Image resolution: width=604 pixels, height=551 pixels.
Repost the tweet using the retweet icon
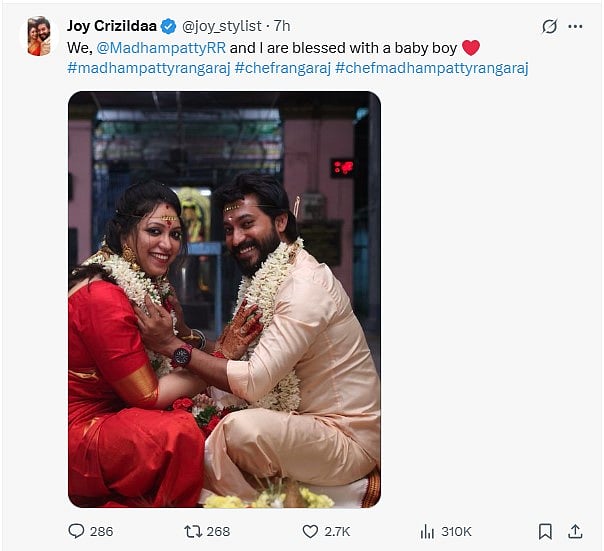[194, 531]
